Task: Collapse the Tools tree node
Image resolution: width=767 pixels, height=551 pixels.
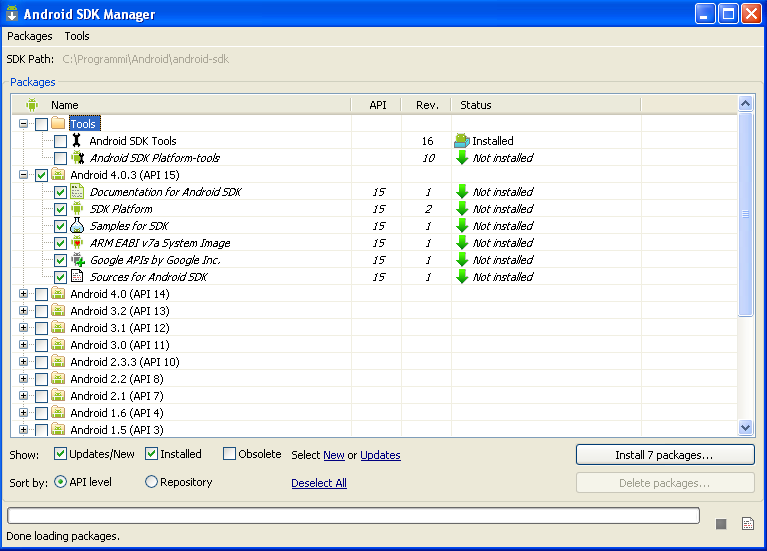Action: (x=23, y=123)
